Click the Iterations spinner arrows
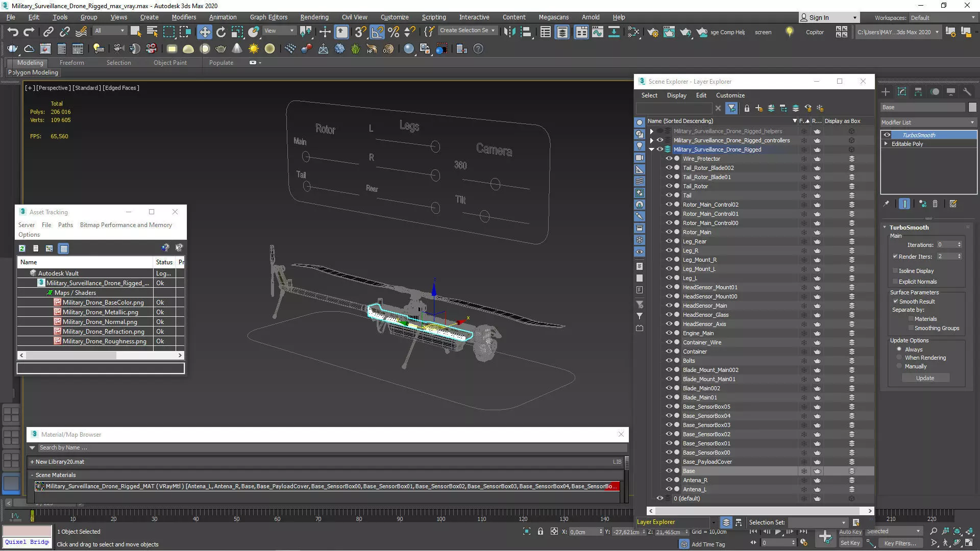Viewport: 980px width, 551px height. (959, 245)
